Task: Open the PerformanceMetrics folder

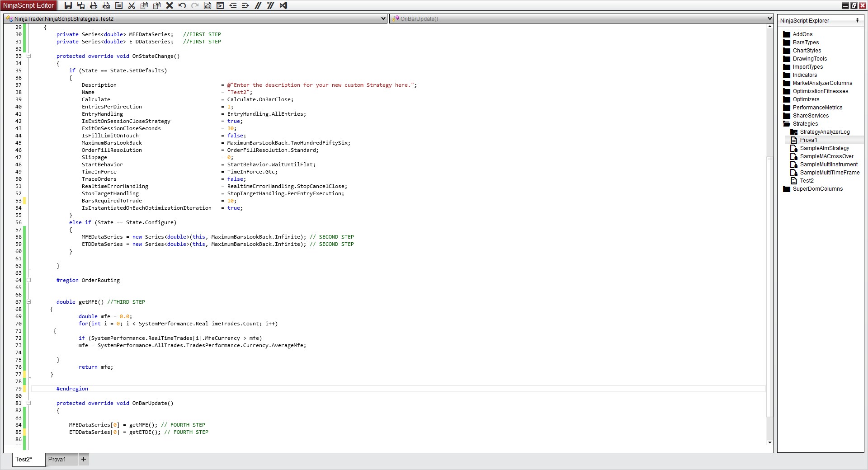Action: click(817, 108)
